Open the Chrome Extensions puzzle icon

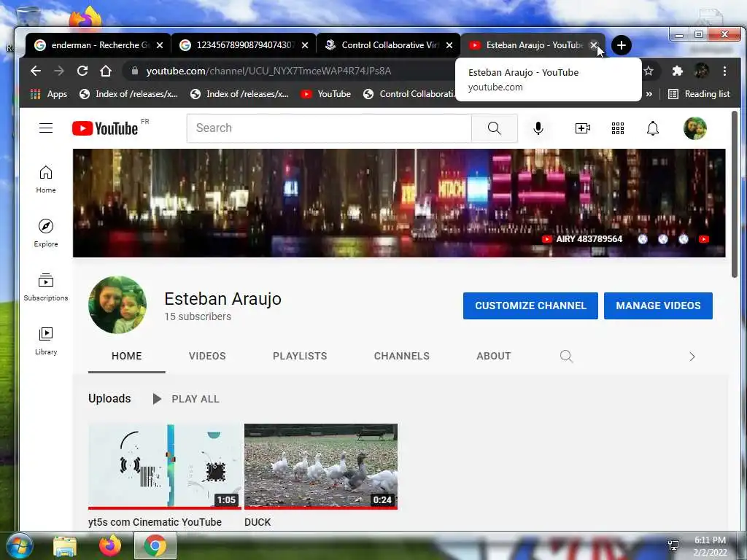[x=677, y=71]
